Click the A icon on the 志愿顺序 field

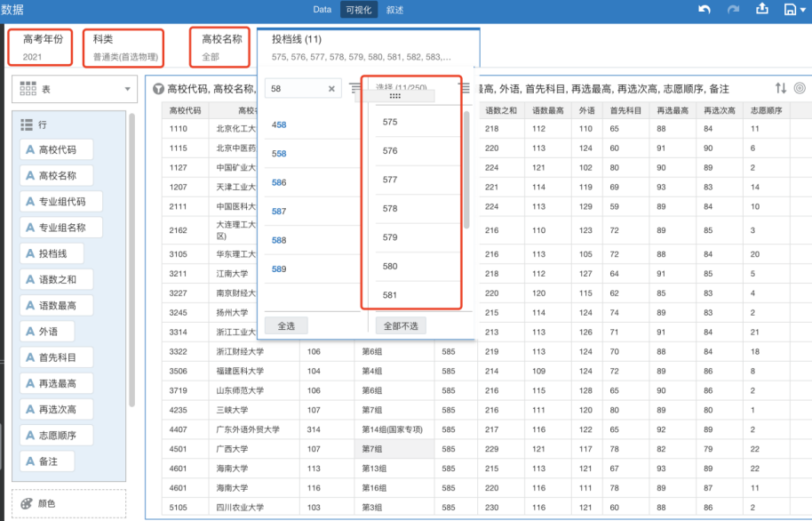click(x=30, y=436)
